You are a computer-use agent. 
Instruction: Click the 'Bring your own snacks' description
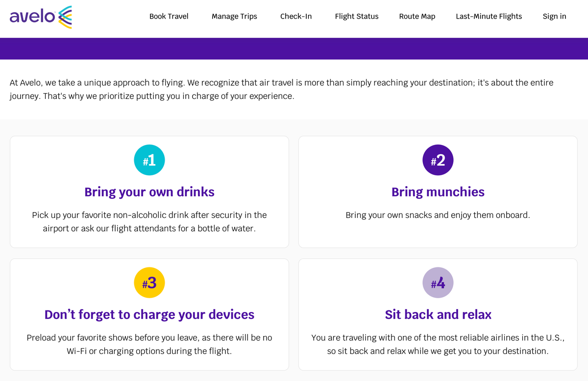(438, 215)
